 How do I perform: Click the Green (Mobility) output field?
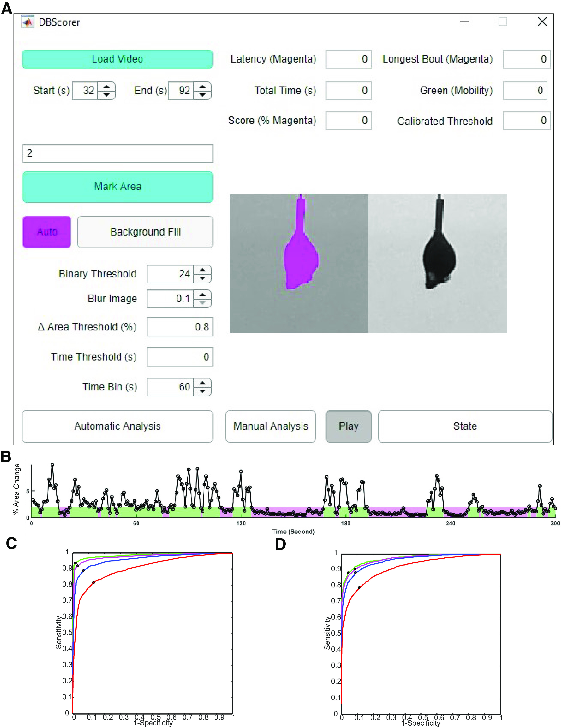[525, 91]
